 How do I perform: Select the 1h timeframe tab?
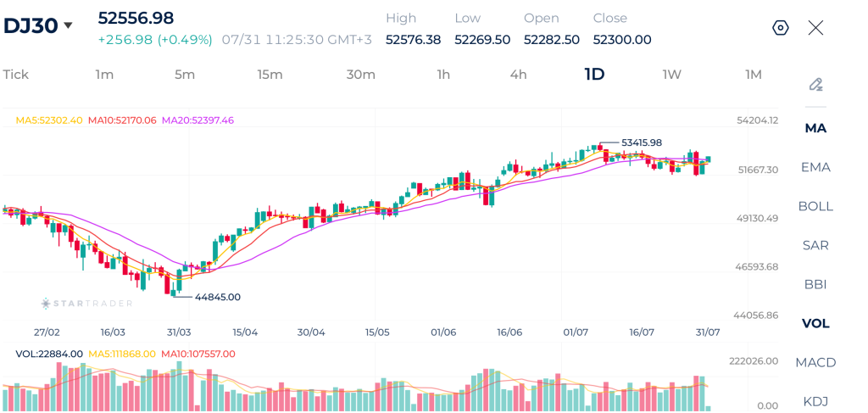(x=443, y=74)
